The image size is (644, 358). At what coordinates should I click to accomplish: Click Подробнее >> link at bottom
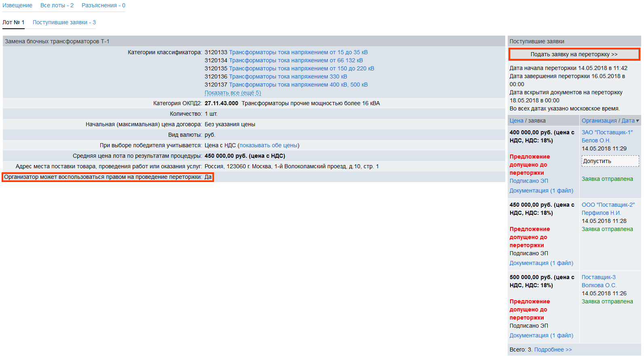(553, 350)
